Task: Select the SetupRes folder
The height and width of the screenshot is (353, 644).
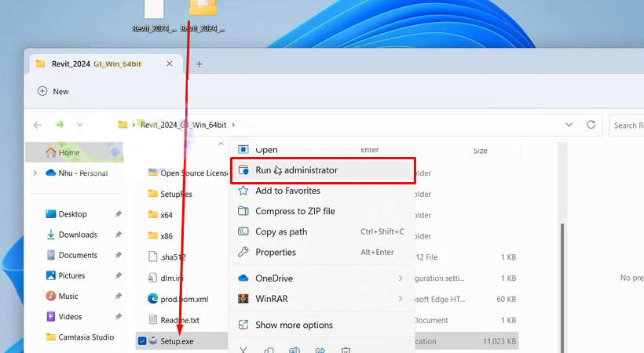Action: click(x=176, y=195)
